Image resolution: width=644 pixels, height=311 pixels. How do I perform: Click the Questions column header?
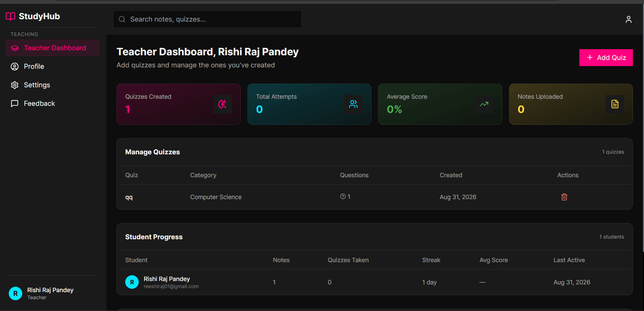(x=354, y=175)
